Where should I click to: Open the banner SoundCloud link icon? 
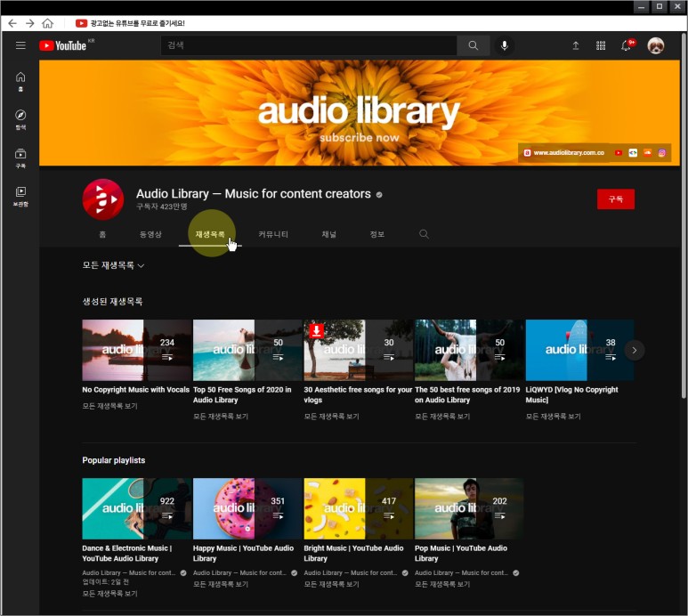pyautogui.click(x=647, y=153)
